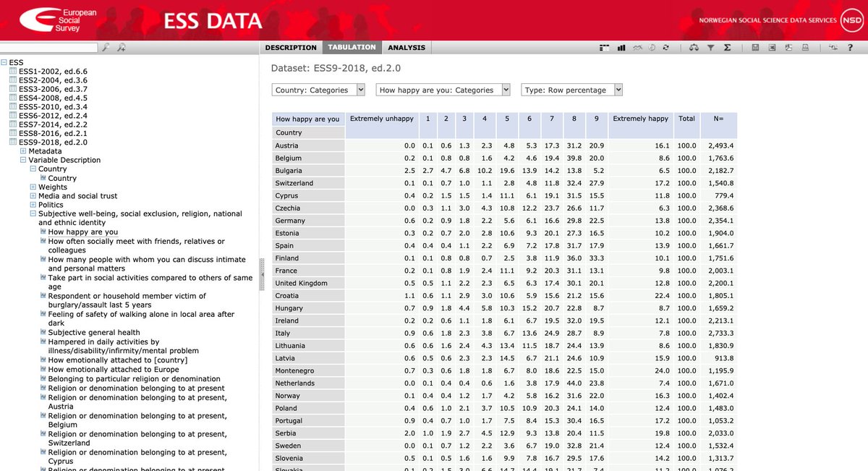Open the ANALYSIS tab
This screenshot has width=868, height=471.
pos(407,48)
